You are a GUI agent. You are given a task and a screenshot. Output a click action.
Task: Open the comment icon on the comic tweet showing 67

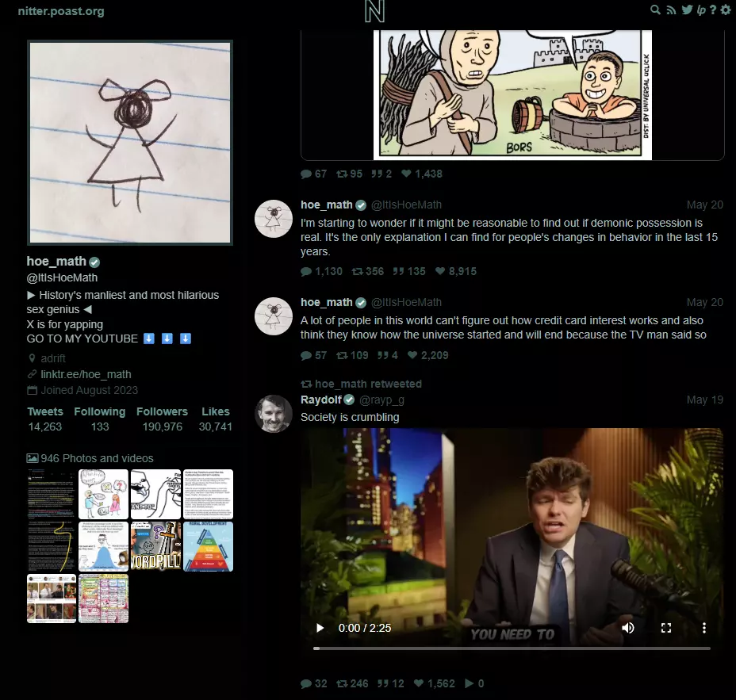(306, 174)
